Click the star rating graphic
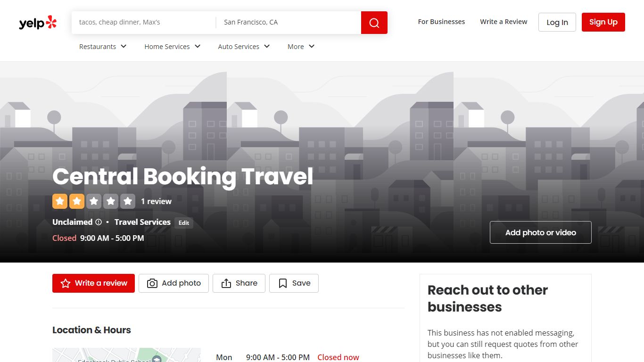644x362 pixels. [x=94, y=201]
